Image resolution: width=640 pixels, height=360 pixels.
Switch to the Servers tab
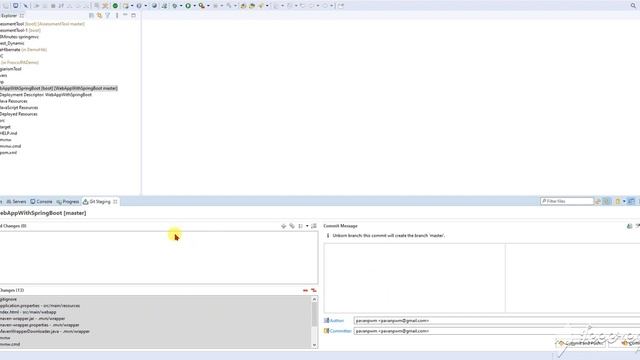coord(16,202)
